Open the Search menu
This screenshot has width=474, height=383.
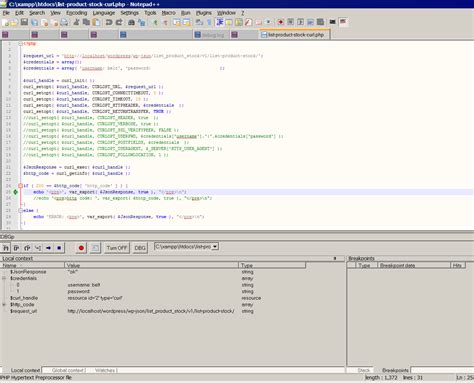[x=37, y=13]
